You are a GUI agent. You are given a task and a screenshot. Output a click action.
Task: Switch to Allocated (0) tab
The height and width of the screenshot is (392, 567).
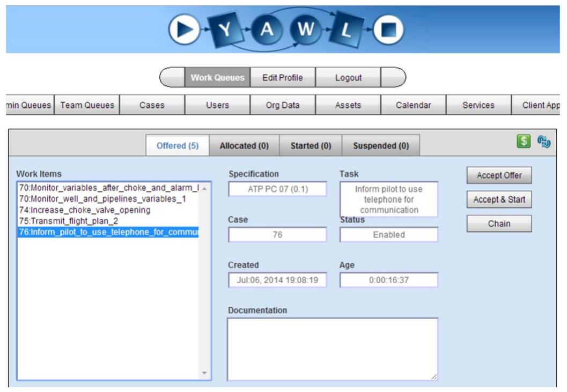244,145
